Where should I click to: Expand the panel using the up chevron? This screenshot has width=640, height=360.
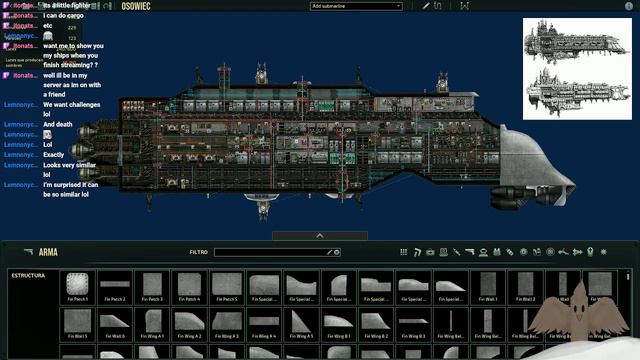click(320, 236)
